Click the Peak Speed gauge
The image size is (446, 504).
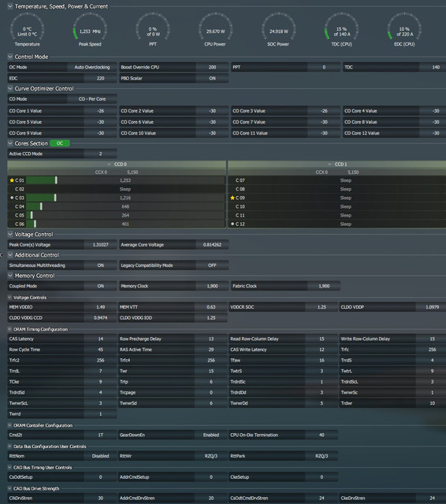point(90,30)
